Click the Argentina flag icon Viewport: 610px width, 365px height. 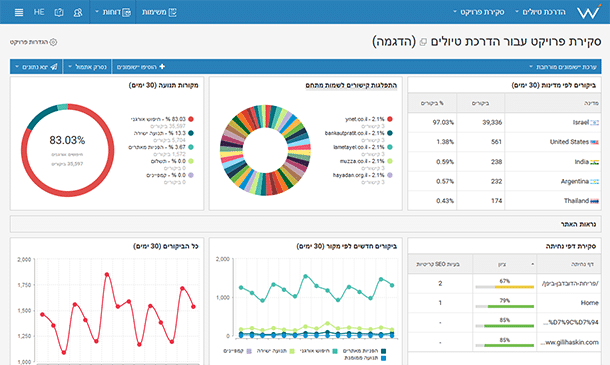[x=594, y=182]
